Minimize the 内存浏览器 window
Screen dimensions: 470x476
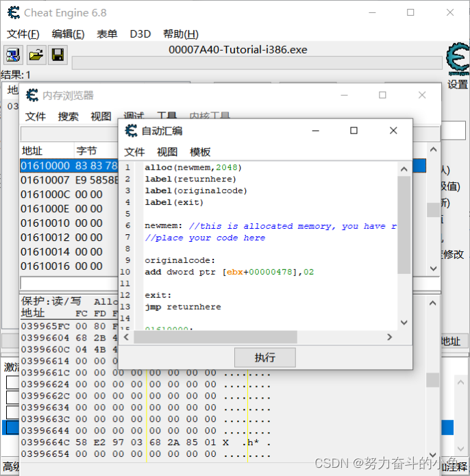[345, 95]
